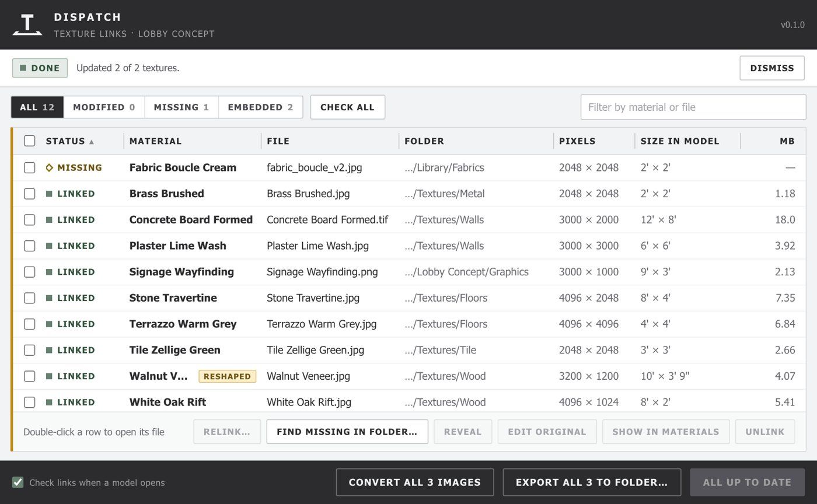
Task: View the Embedded 2 tab
Action: (260, 107)
